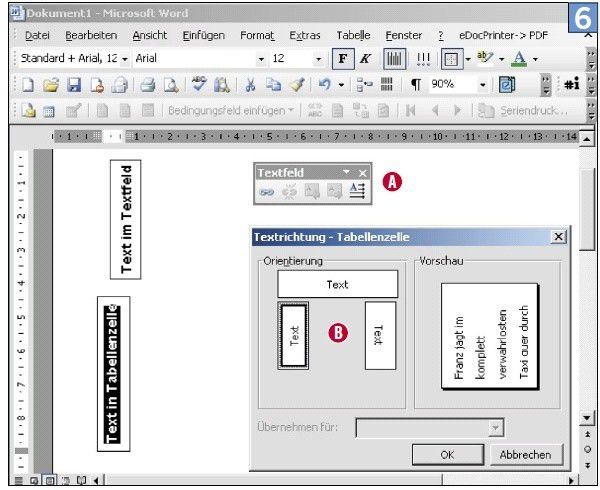Click the eDocPrinter-> PDF menu entry
Image resolution: width=600 pixels, height=490 pixels.
(x=503, y=36)
